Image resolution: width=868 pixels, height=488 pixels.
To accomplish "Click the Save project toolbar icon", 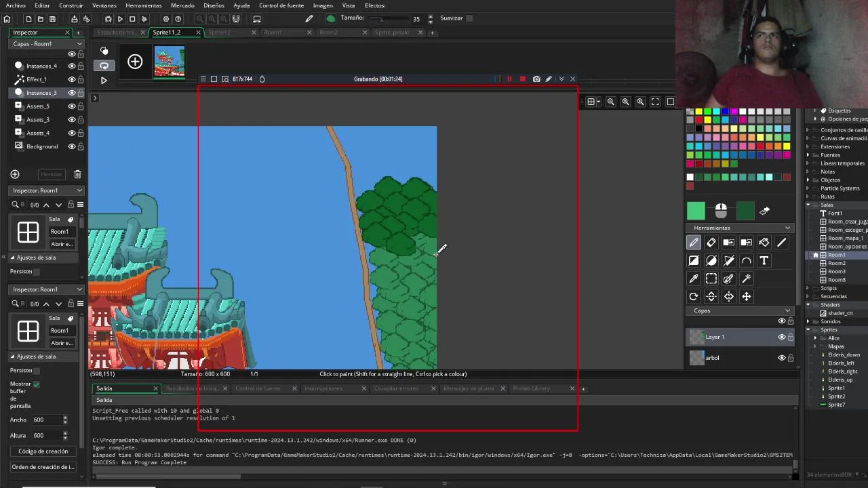I will (x=52, y=19).
